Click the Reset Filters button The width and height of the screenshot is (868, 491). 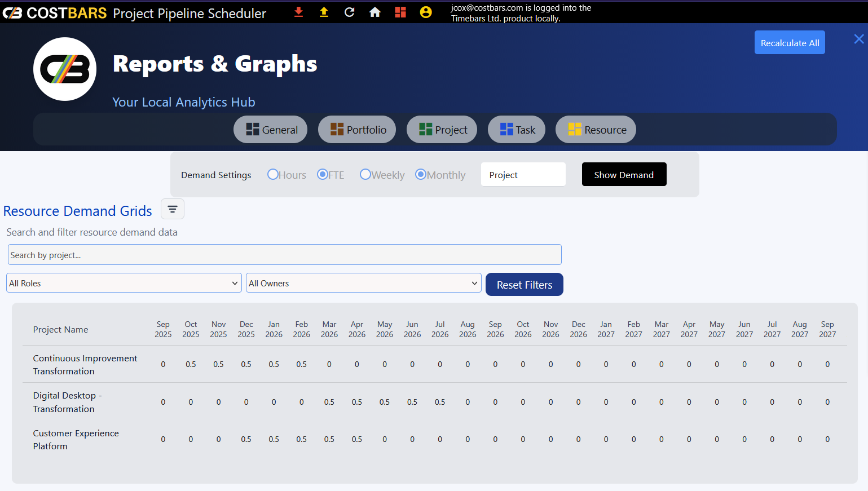(524, 285)
